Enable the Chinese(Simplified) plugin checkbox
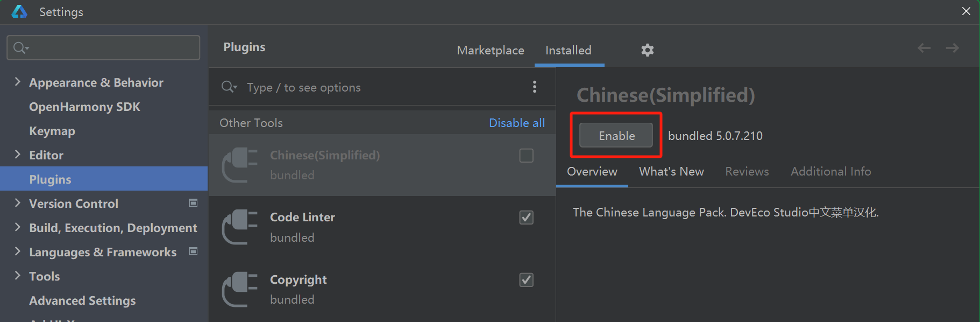This screenshot has width=980, height=322. [x=526, y=156]
